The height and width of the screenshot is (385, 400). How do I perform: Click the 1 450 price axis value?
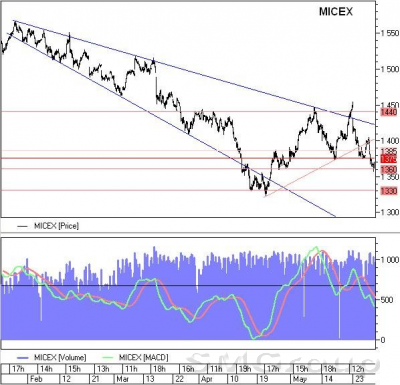pos(390,105)
